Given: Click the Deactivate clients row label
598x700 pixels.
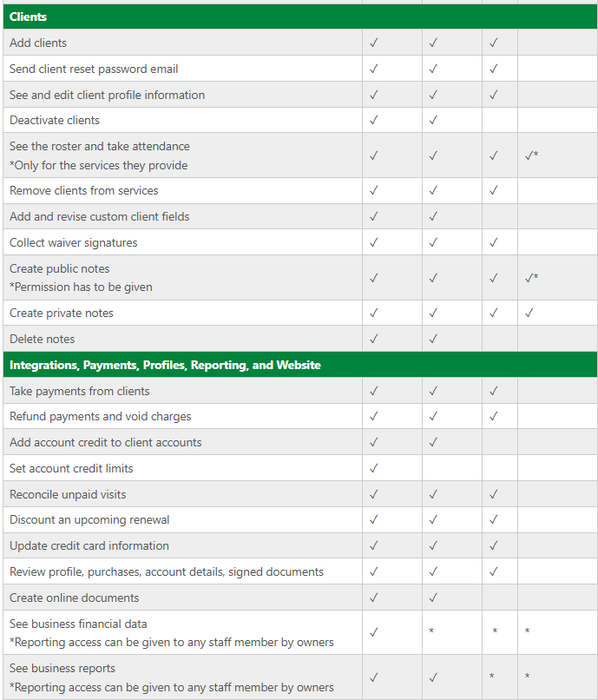Looking at the screenshot, I should click(x=55, y=120).
